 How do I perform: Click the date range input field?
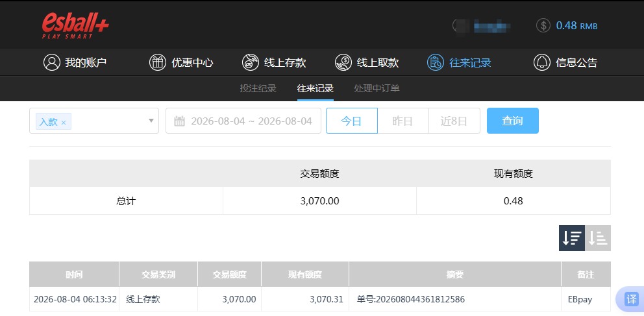(x=243, y=121)
